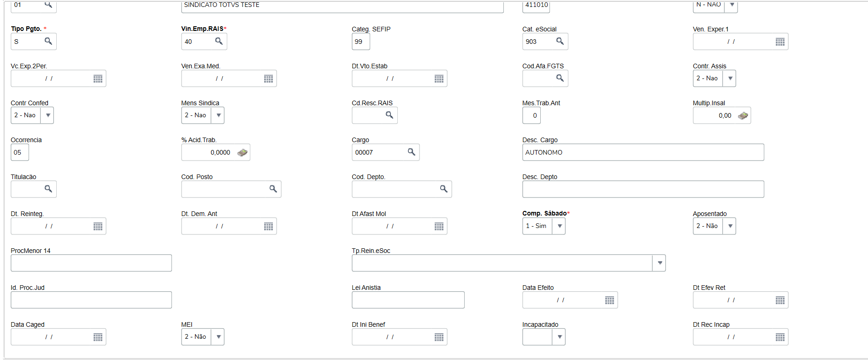
Task: Click calculator icon in Multip.Insal field
Action: (743, 115)
